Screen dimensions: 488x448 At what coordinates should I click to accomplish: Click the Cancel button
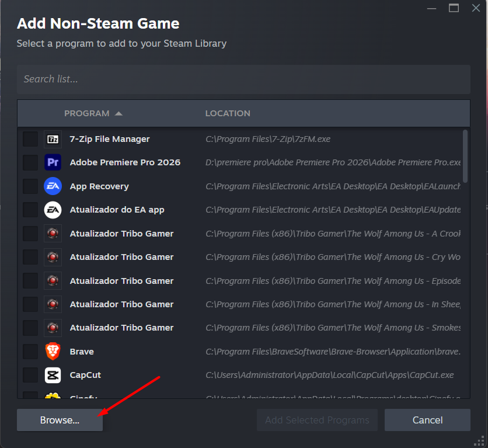pyautogui.click(x=427, y=420)
